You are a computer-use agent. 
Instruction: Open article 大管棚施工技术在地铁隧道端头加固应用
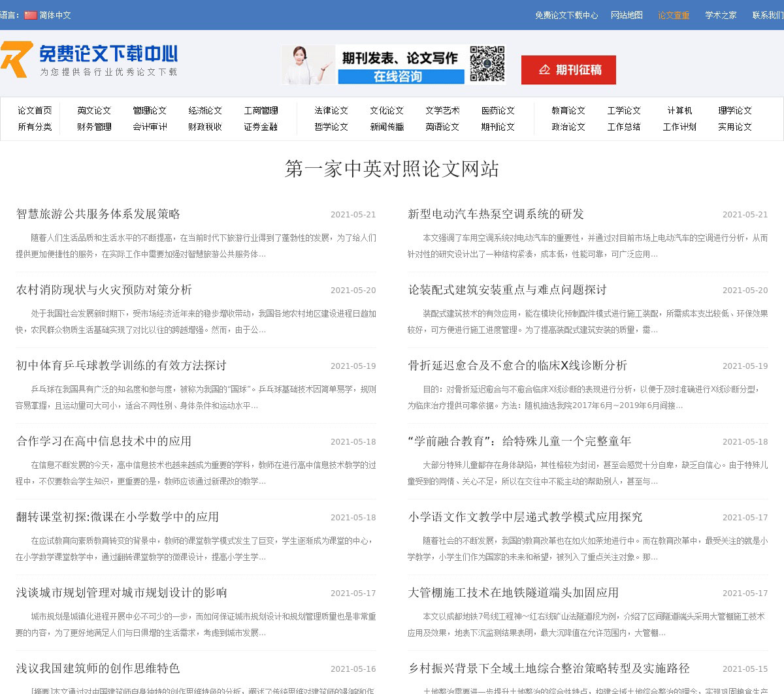tap(513, 593)
